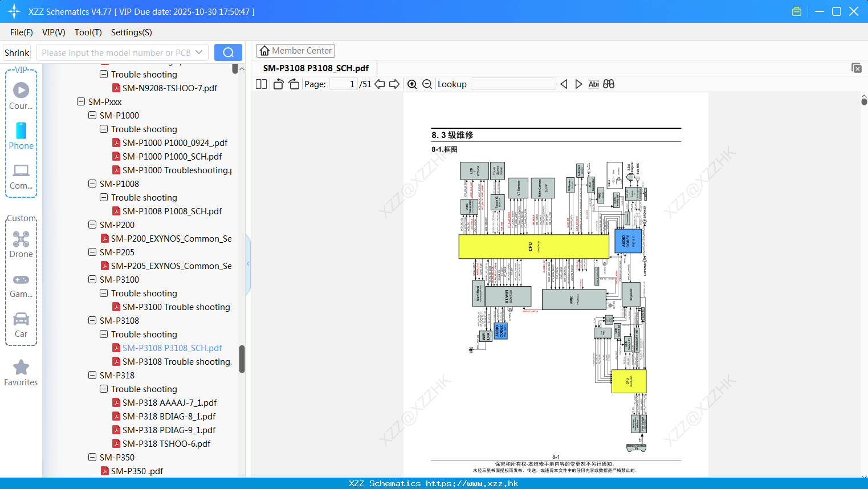868x489 pixels.
Task: Open the File(F) menu
Action: pyautogui.click(x=22, y=32)
